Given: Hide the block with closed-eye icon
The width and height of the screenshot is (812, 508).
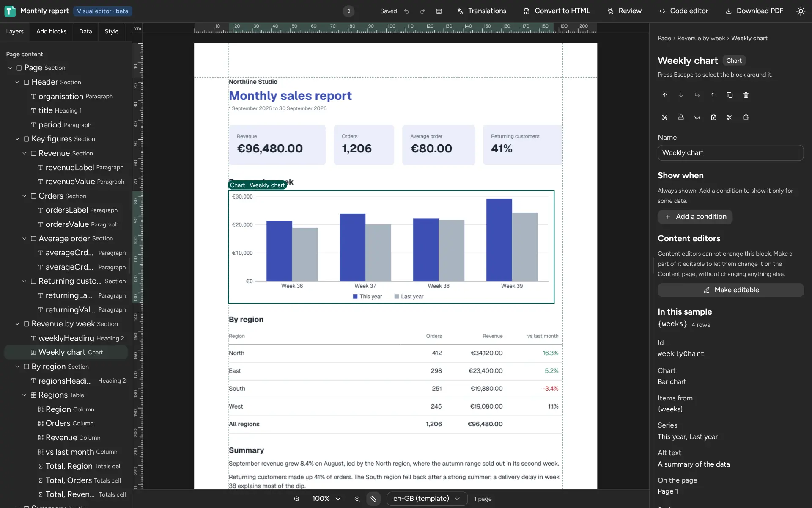Looking at the screenshot, I should point(697,117).
